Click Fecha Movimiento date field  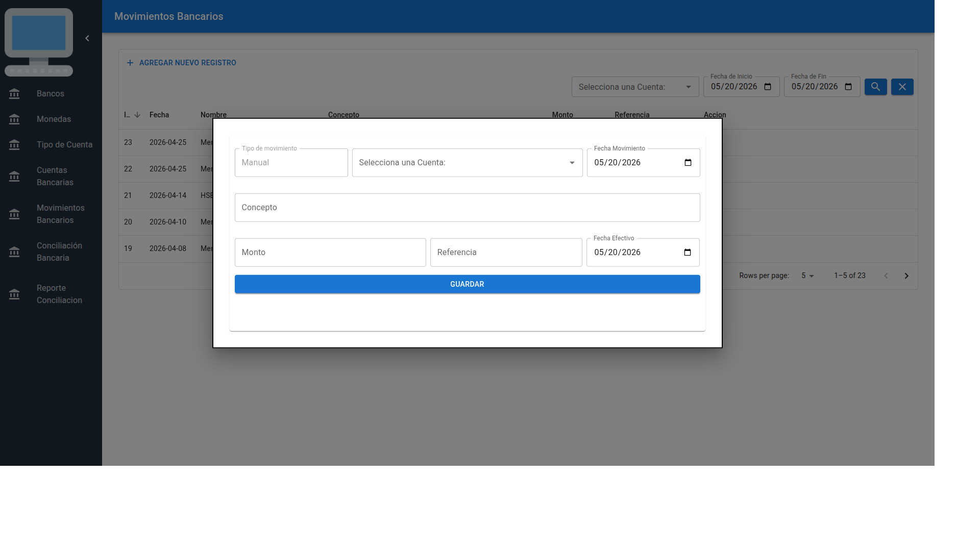pos(643,163)
